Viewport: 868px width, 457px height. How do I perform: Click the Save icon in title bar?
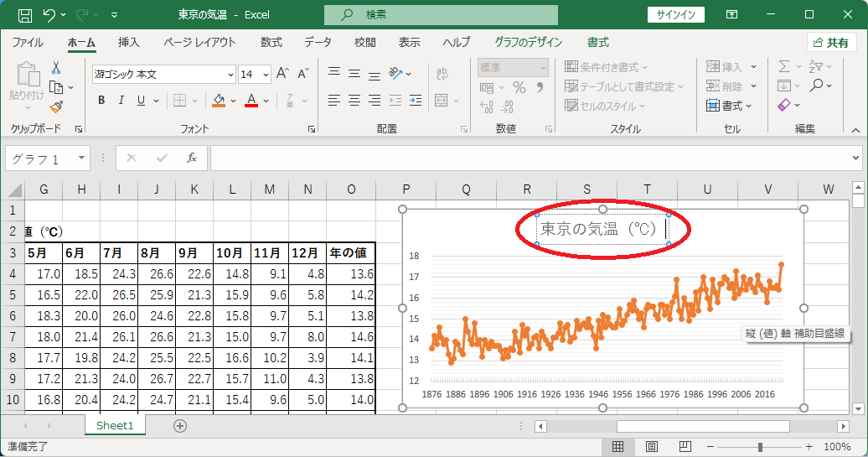(25, 15)
